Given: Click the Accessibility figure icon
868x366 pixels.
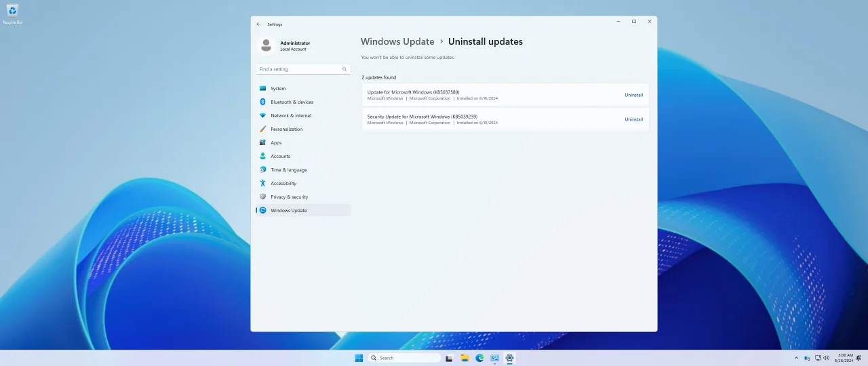Looking at the screenshot, I should (x=262, y=183).
